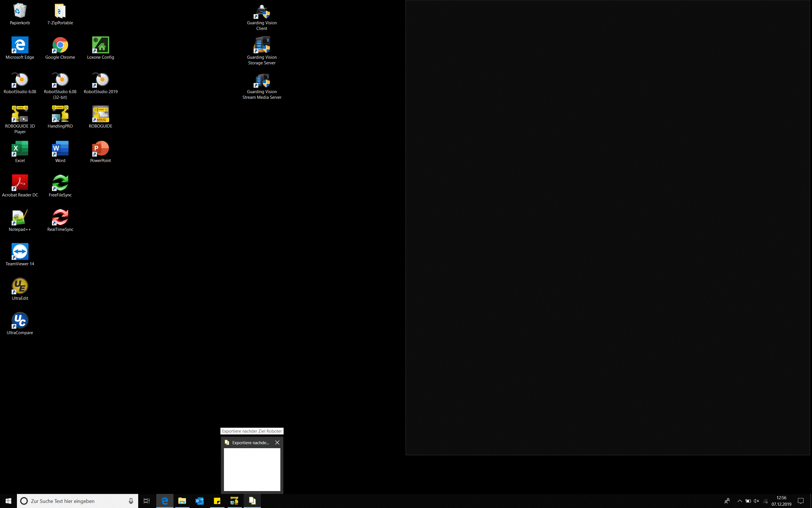Select Guarding Vision Stream Media Server shortcut
Viewport: 812px width, 508px height.
point(262,86)
